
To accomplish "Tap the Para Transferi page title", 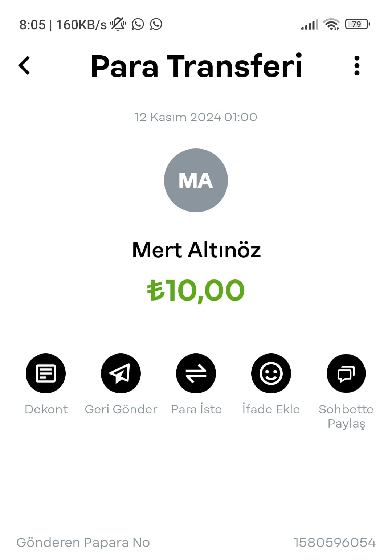I will pos(196,66).
